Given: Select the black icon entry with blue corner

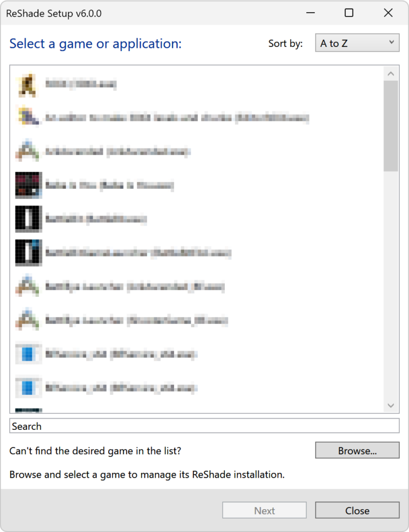Looking at the screenshot, I should pos(197,253).
